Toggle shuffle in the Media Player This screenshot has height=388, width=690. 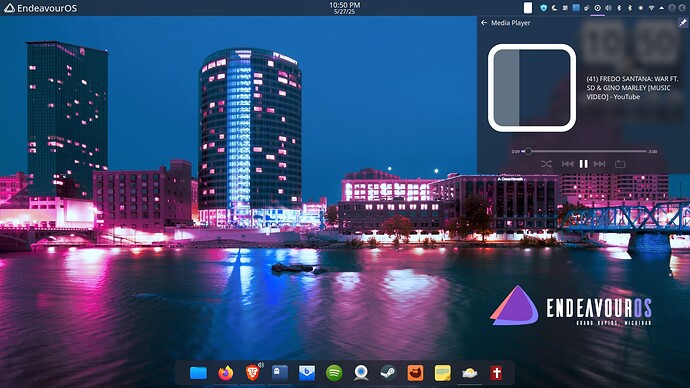pos(546,164)
